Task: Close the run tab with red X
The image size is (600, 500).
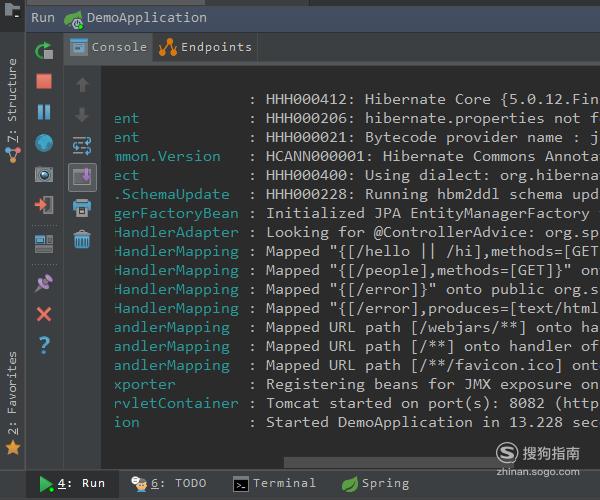Action: point(44,314)
